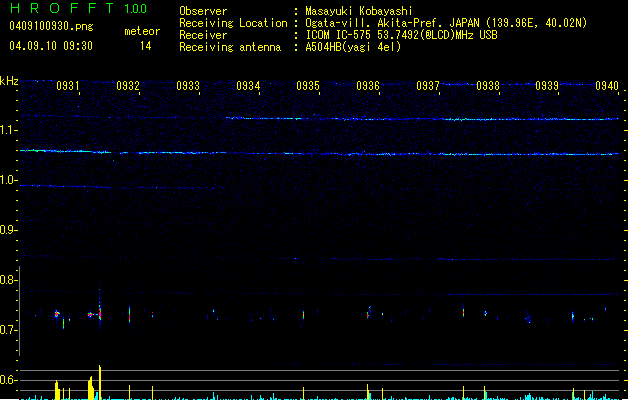Click the 0.9 frequency axis label

tap(9, 230)
